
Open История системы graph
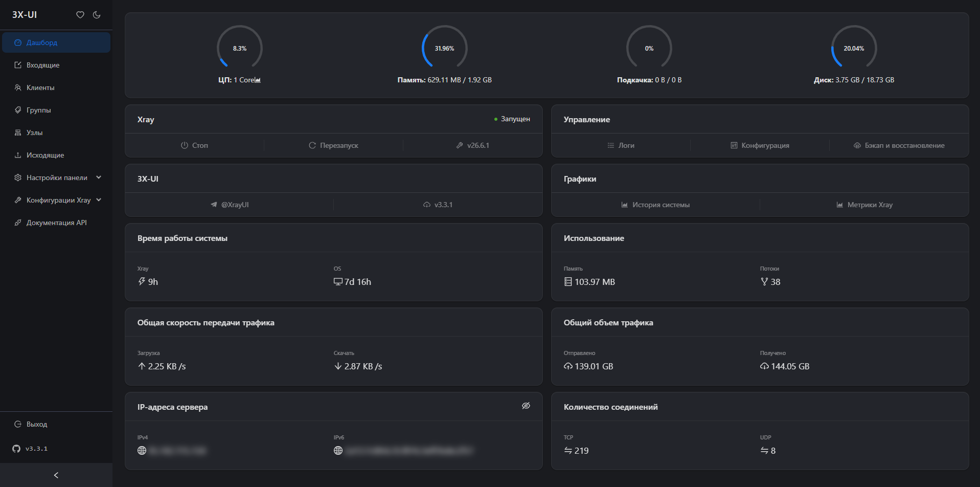click(655, 205)
